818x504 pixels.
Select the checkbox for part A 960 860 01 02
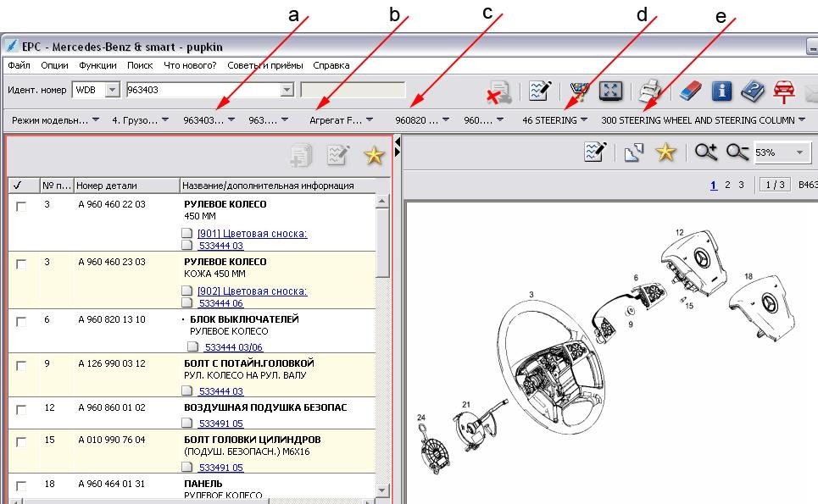point(21,410)
